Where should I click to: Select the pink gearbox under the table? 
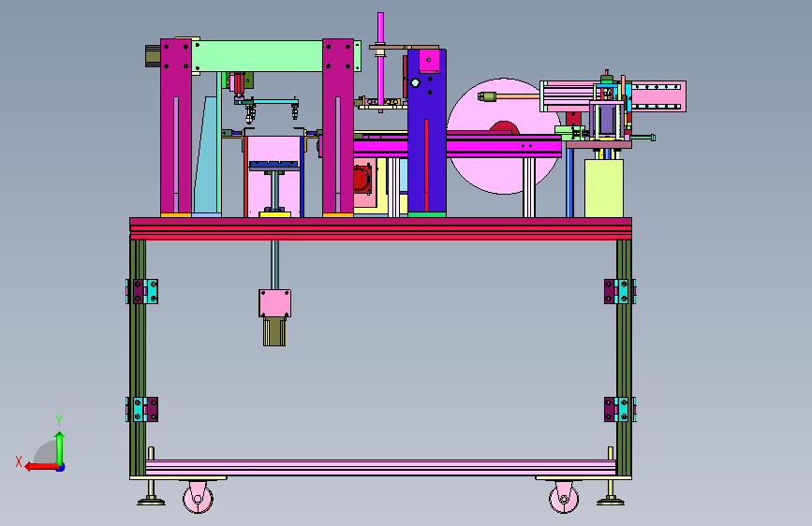(275, 303)
